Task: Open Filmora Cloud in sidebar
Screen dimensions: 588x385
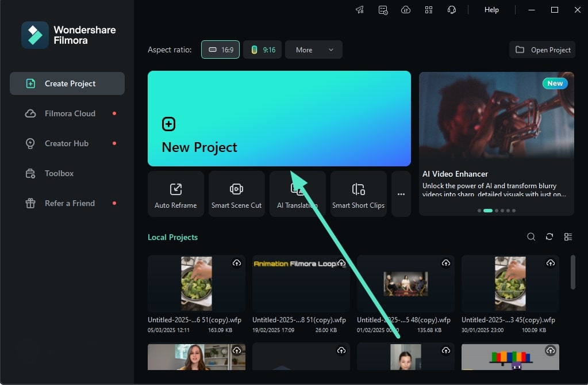Action: point(67,113)
